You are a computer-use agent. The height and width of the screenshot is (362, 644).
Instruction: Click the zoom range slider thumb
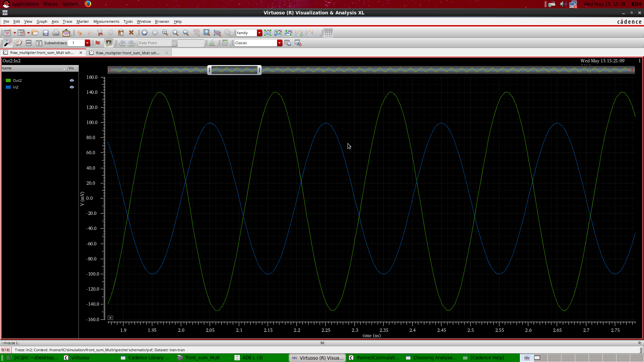(x=234, y=70)
